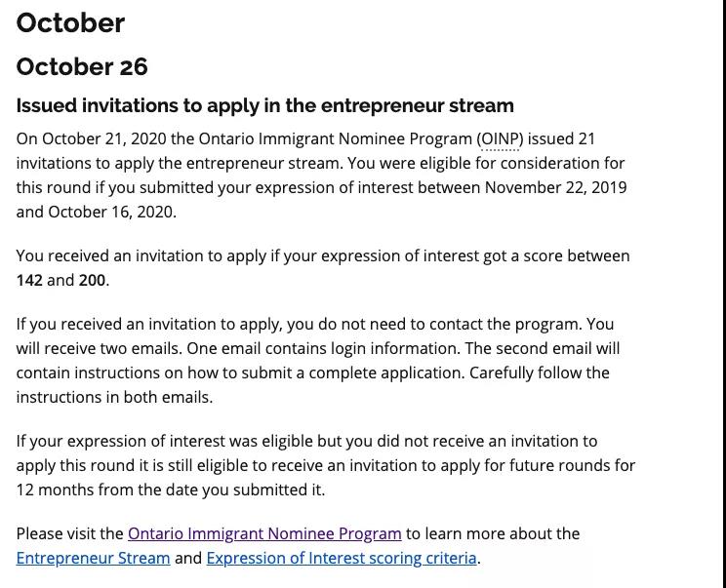This screenshot has height=588, width=726.
Task: Click the text "On October 21, 2020"
Action: tap(92, 139)
